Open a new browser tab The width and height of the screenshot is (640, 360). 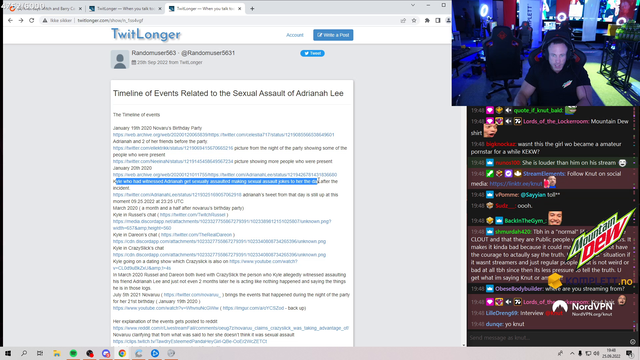pos(252,9)
